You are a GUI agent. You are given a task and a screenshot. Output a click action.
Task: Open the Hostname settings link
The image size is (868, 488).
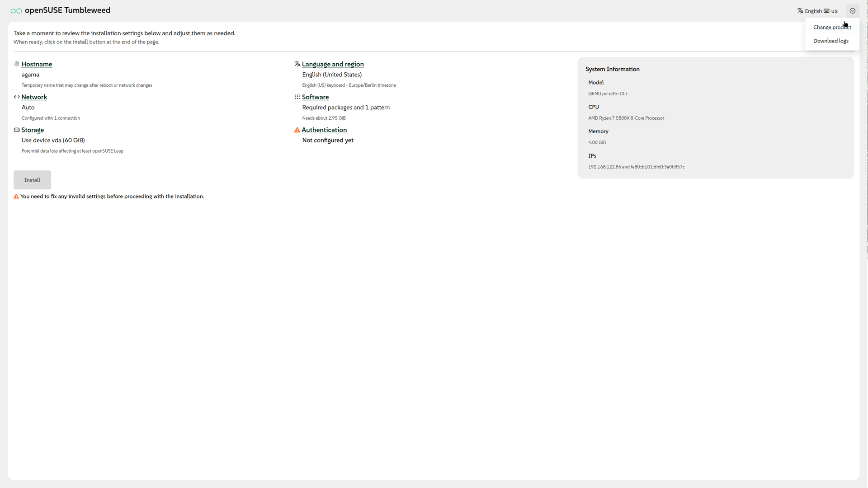click(x=37, y=64)
